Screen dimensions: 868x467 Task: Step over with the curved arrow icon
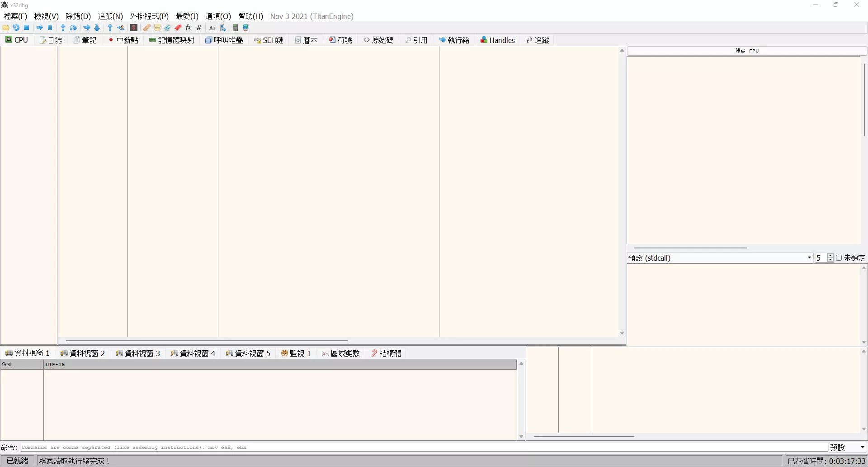73,28
